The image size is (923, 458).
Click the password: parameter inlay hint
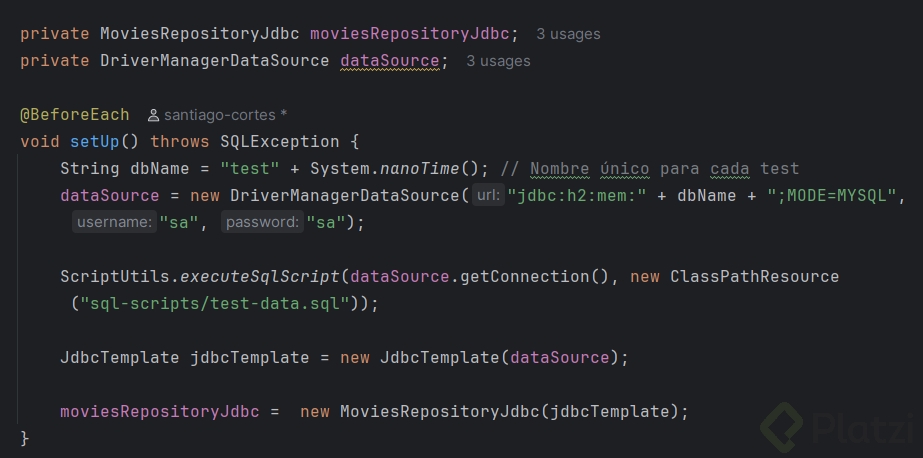262,223
